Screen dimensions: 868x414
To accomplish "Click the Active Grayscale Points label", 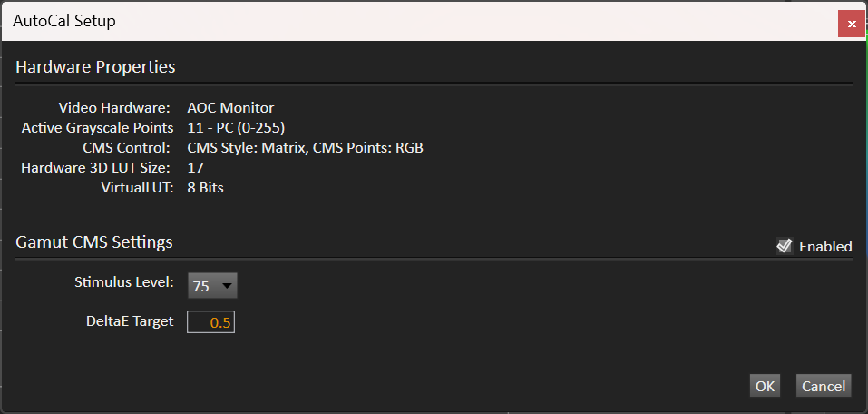I will pos(97,128).
